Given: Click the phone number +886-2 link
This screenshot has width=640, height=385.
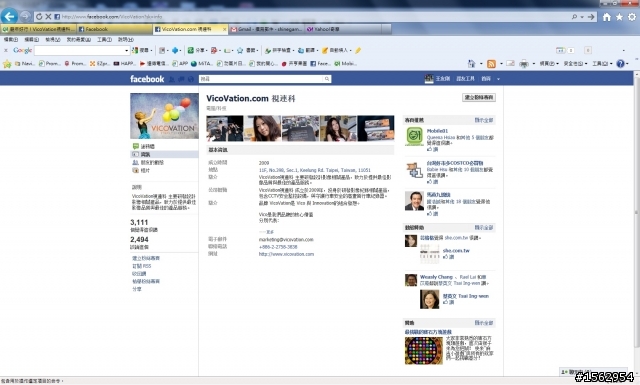Looking at the screenshot, I should point(278,247).
